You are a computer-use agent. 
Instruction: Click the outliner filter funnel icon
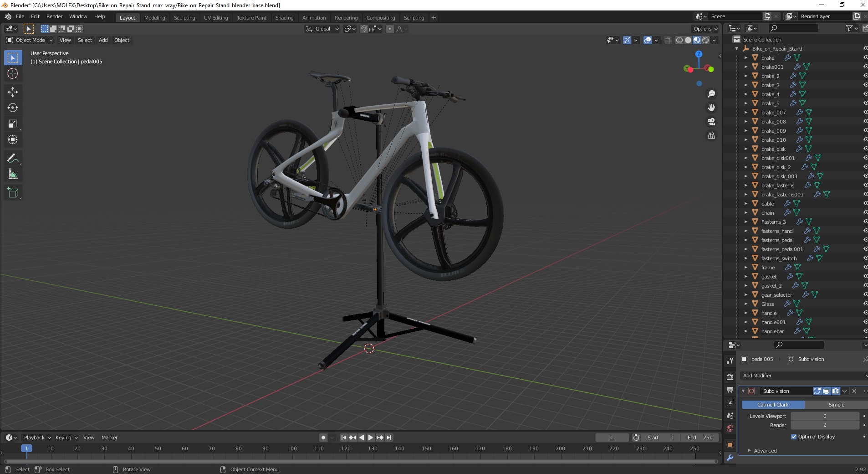(849, 28)
